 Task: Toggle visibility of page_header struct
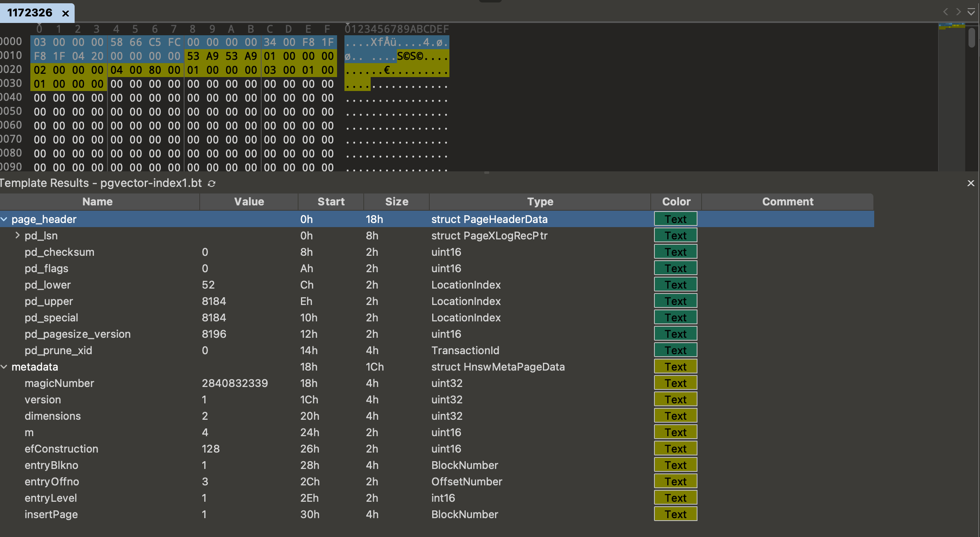[8, 219]
